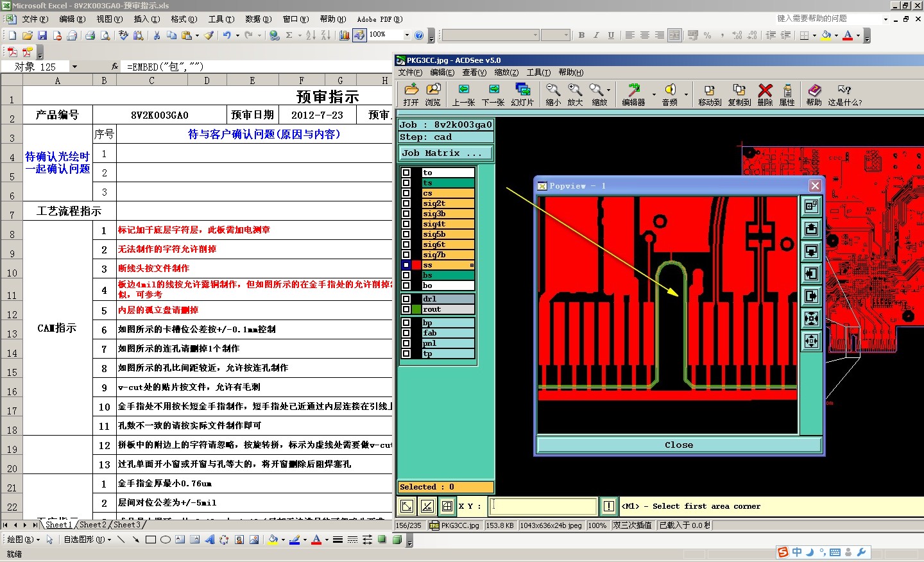924x562 pixels.
Task: Go to previous image with 上一张
Action: [464, 94]
